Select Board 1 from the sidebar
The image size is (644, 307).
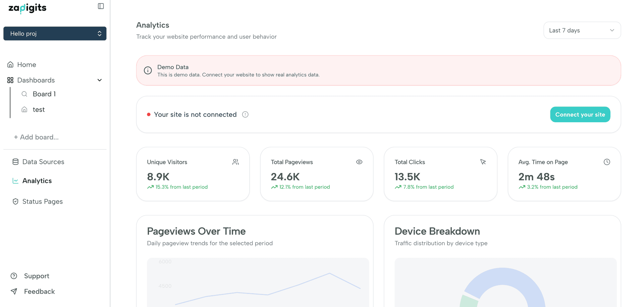[44, 94]
